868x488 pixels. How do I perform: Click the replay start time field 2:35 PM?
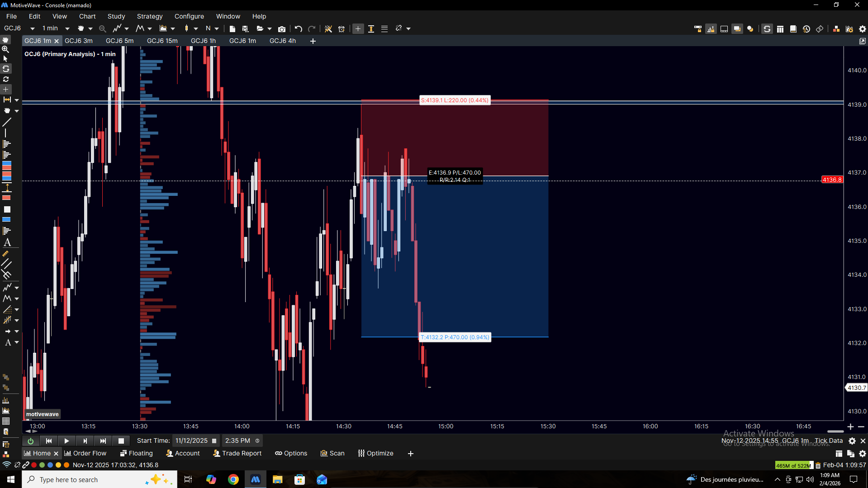pyautogui.click(x=242, y=441)
